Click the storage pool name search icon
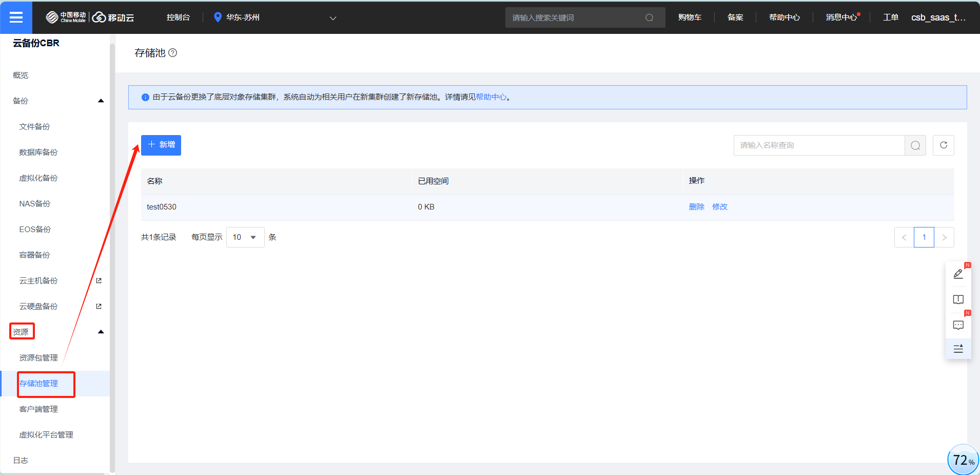 [x=915, y=145]
